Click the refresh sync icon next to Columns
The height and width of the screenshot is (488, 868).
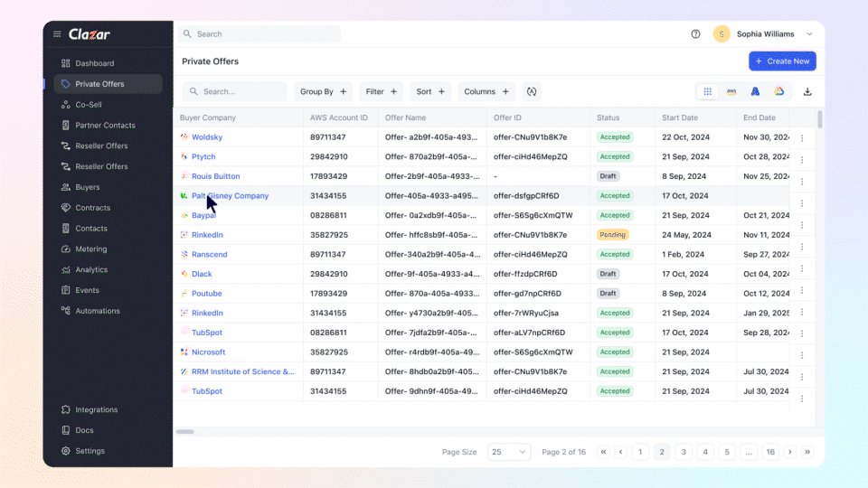point(532,92)
